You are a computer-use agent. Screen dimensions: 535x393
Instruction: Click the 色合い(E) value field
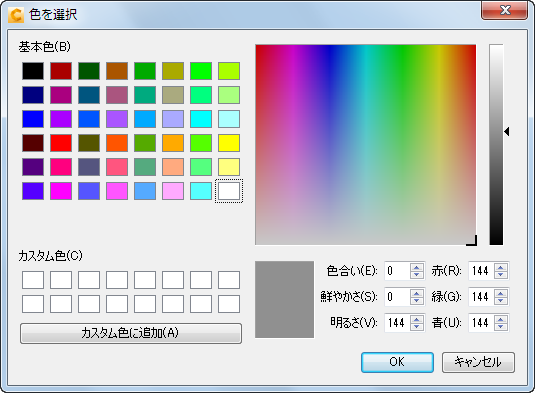point(397,271)
